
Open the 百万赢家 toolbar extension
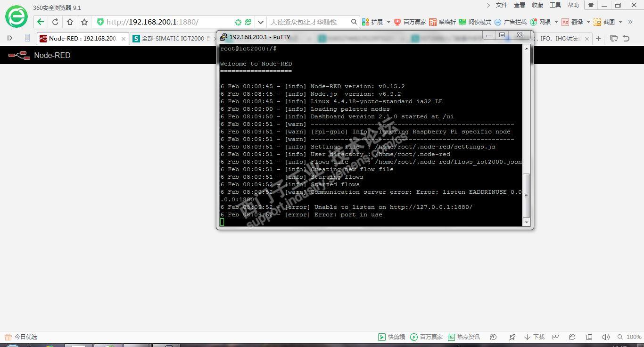[x=410, y=22]
